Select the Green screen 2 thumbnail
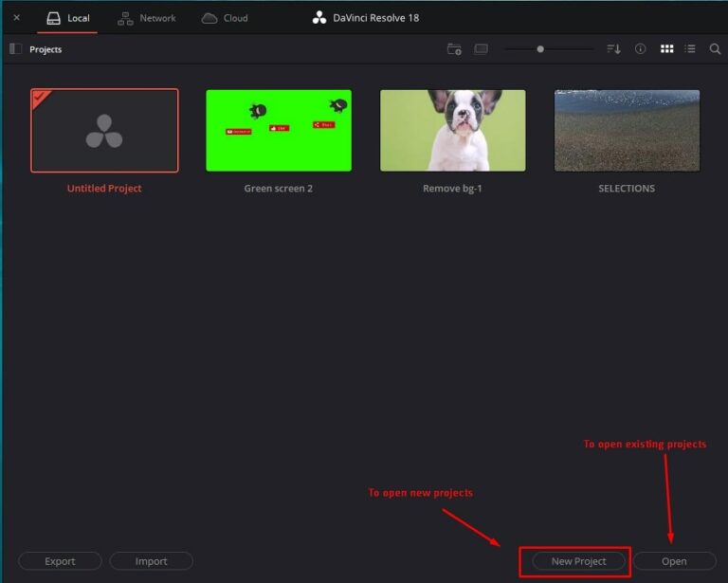 (x=279, y=131)
